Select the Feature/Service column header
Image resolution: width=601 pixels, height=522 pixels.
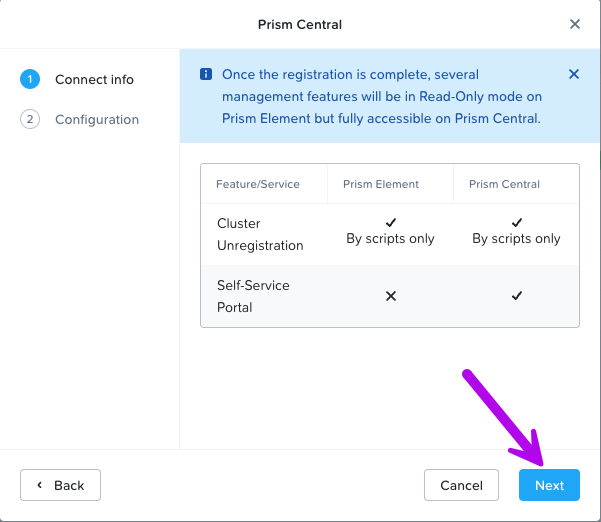click(258, 184)
